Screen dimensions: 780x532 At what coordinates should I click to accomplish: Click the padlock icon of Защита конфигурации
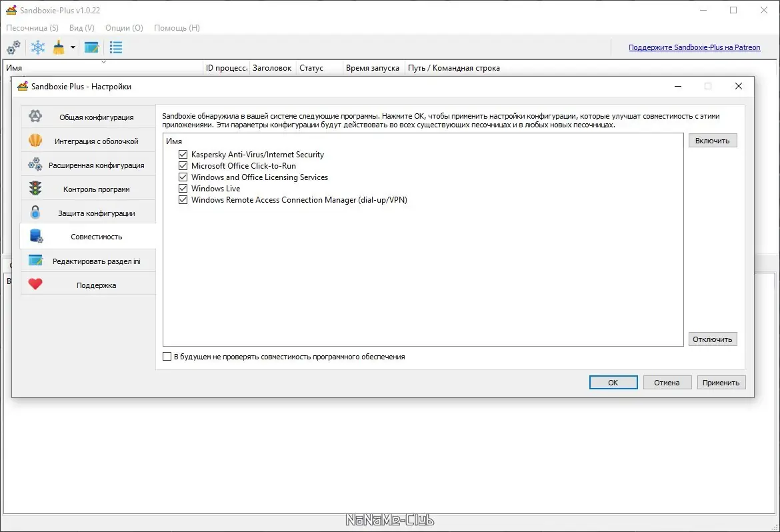(x=35, y=213)
